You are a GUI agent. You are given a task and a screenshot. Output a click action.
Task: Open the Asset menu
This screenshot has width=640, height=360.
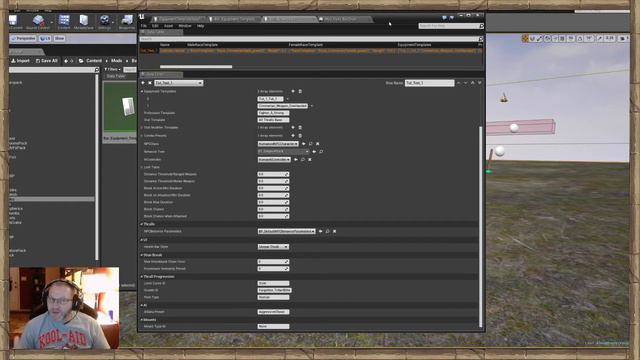pyautogui.click(x=168, y=26)
